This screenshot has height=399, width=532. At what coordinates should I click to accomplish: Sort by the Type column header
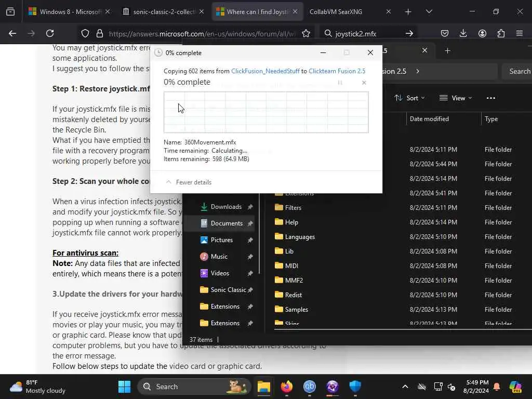491,119
